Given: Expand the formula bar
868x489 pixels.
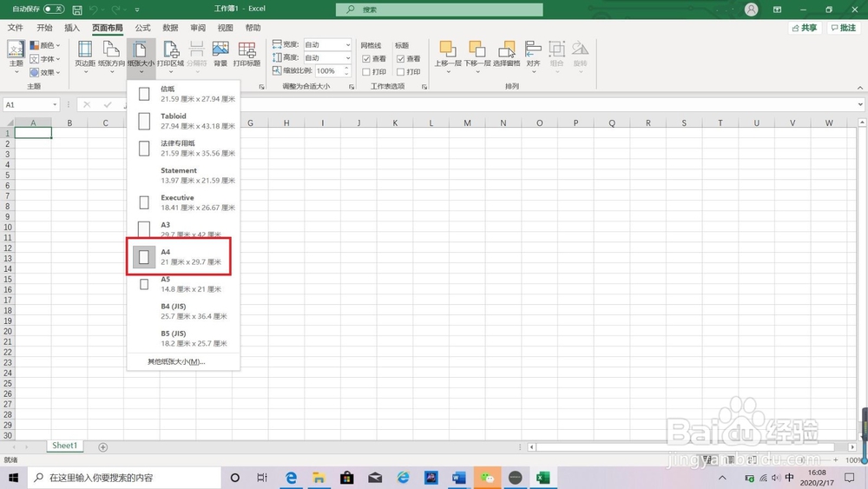Looking at the screenshot, I should (x=859, y=105).
